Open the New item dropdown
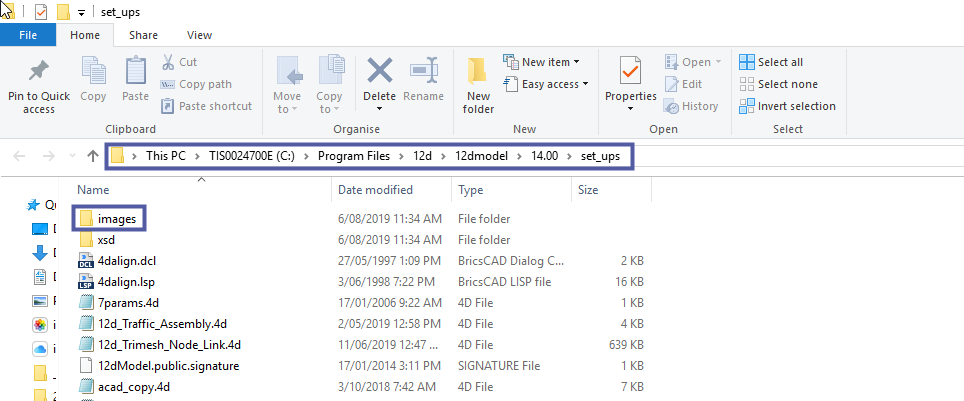The image size is (964, 401). click(x=541, y=62)
